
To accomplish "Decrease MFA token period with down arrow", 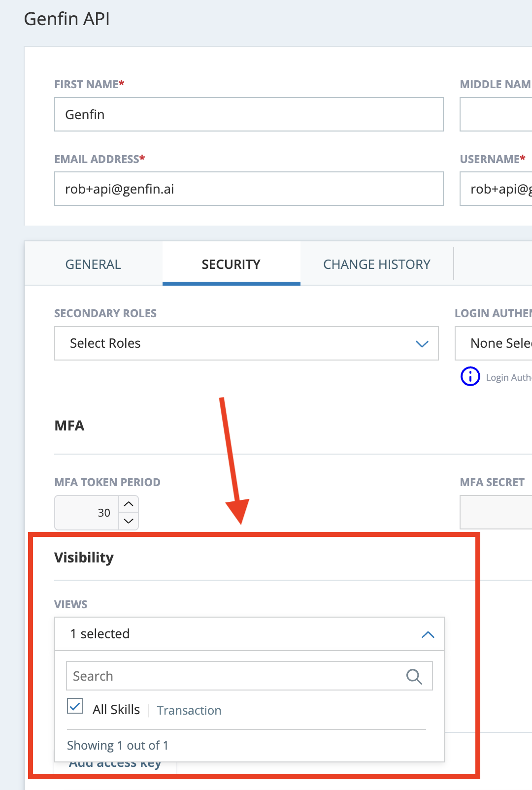I will (x=129, y=521).
